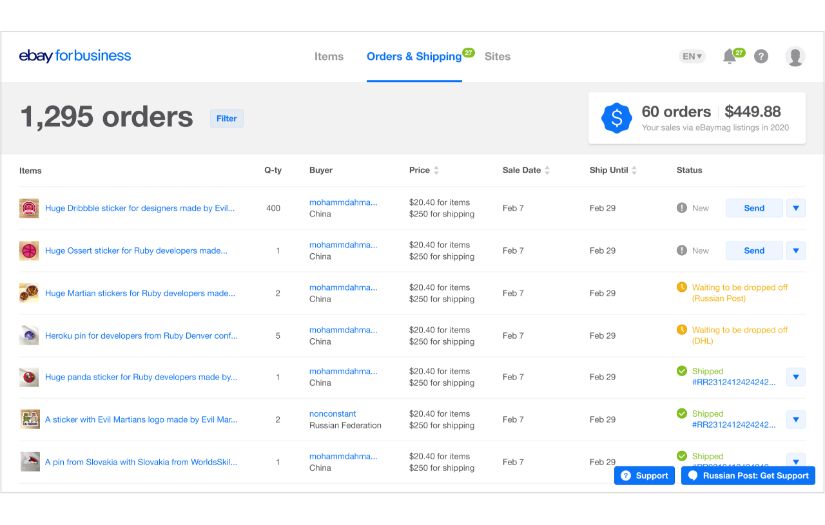This screenshot has height=525, width=825.
Task: Open the EN language dropdown
Action: pyautogui.click(x=692, y=56)
